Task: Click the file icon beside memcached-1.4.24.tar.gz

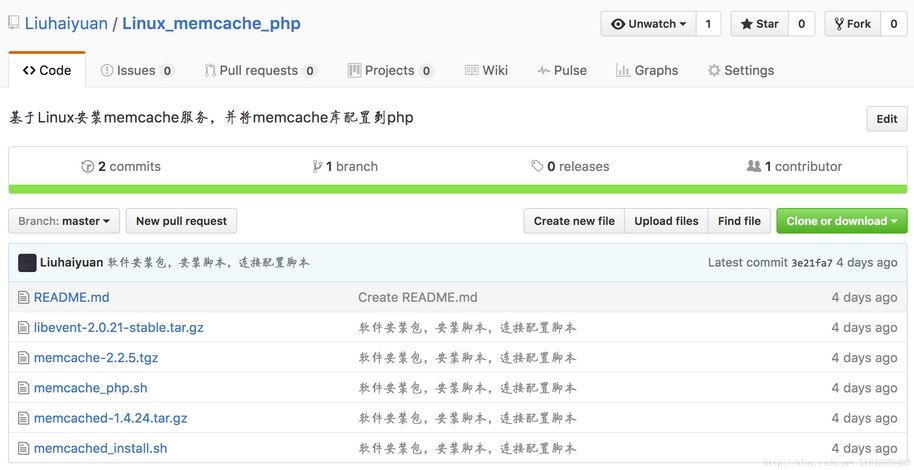Action: [x=23, y=419]
